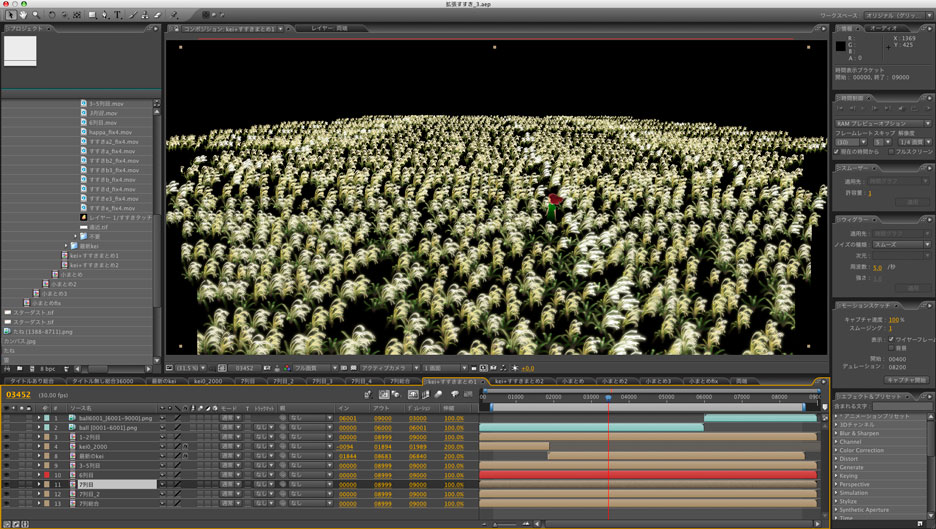
Task: Click the red label swatch of layer 10
Action: pyautogui.click(x=46, y=475)
